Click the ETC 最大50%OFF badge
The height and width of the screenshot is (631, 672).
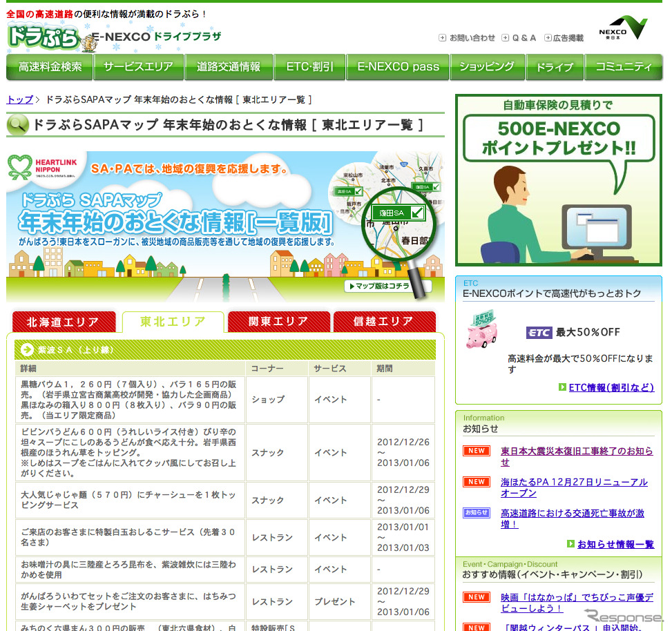[573, 332]
